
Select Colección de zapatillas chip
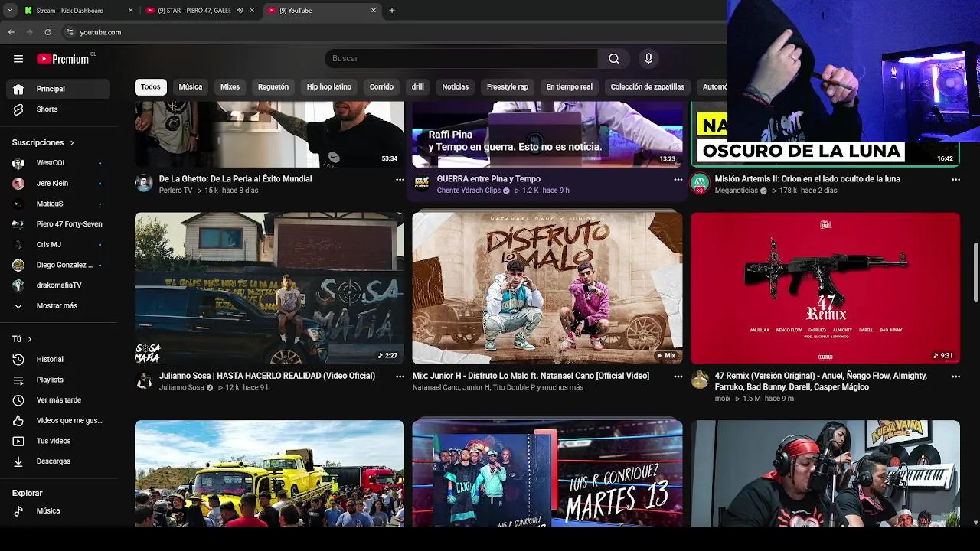(648, 87)
